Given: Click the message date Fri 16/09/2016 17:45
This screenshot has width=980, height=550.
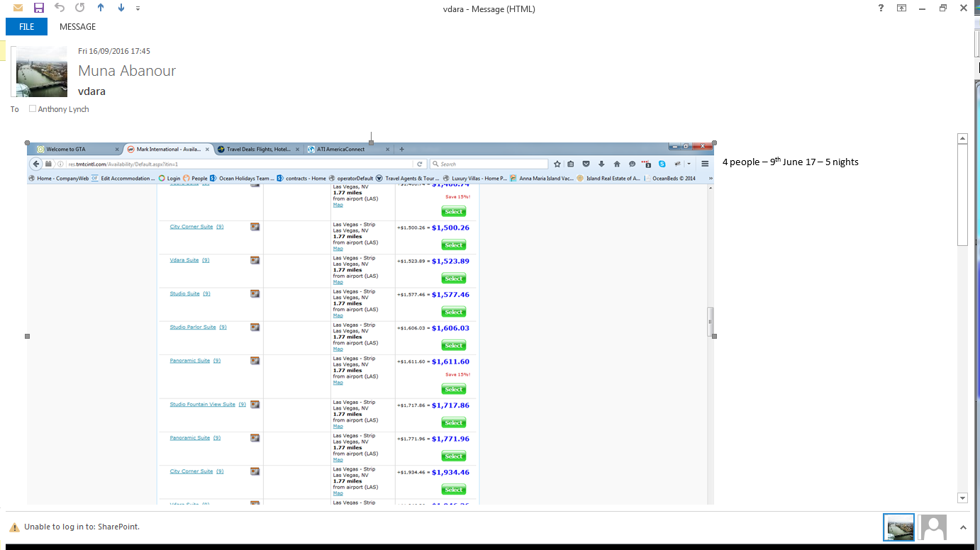Looking at the screenshot, I should [x=114, y=51].
